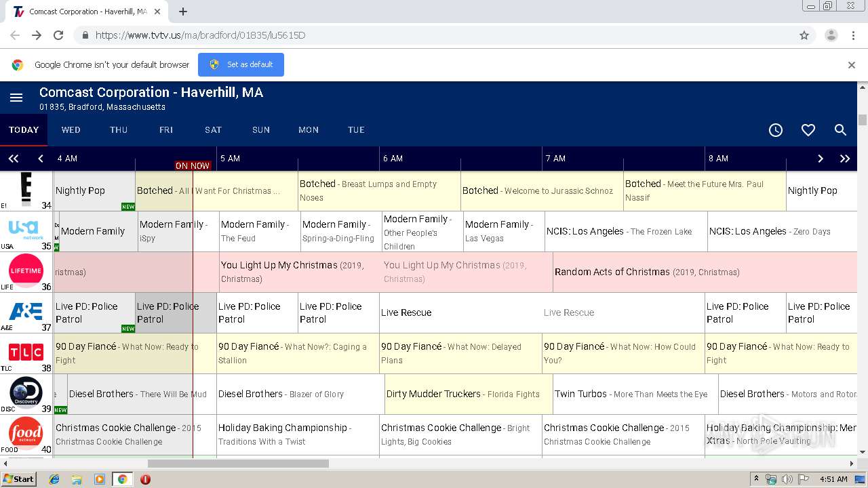This screenshot has height=488, width=868.
Task: Open the Windows Start menu
Action: (x=19, y=479)
